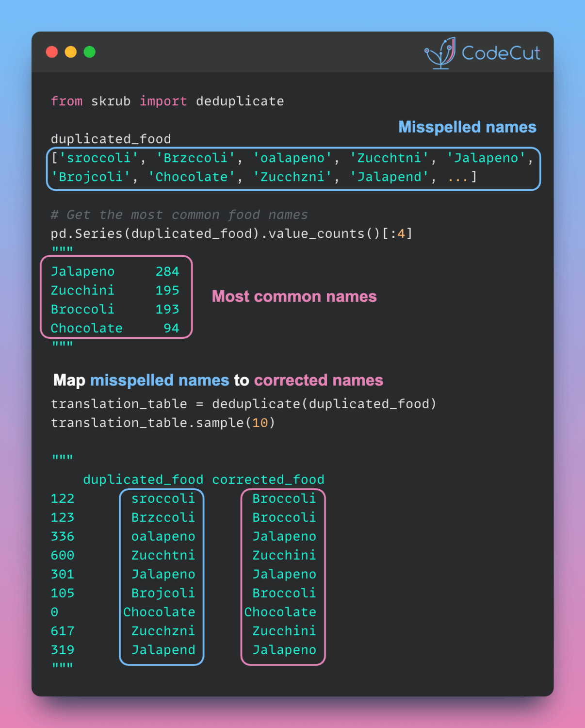Select the Chocolate count value 94

pos(171,329)
